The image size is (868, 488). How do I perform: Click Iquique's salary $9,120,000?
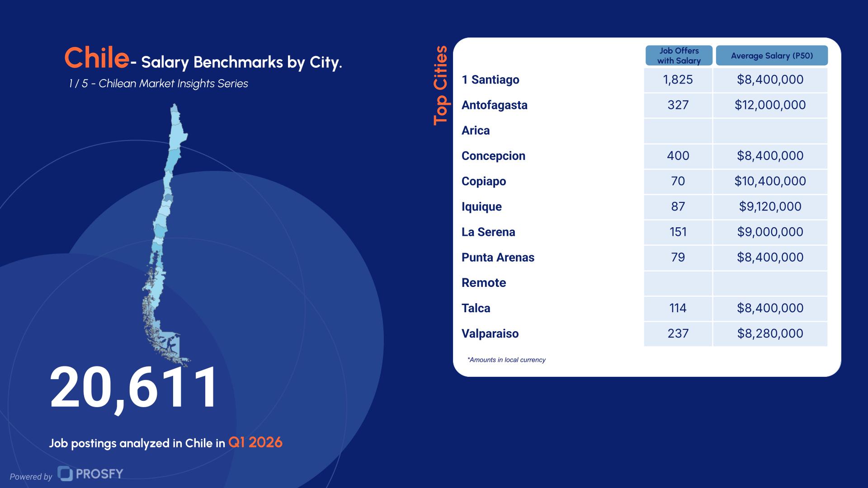click(x=770, y=206)
